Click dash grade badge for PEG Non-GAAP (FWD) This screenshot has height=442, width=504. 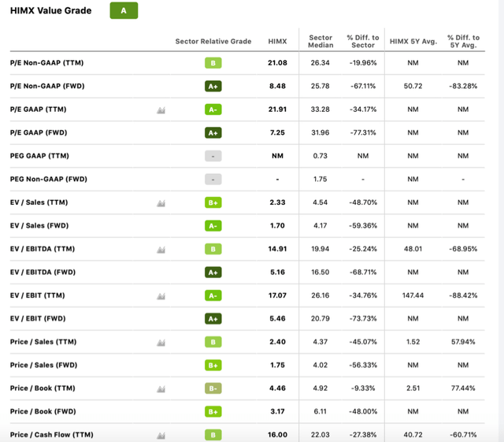[213, 179]
